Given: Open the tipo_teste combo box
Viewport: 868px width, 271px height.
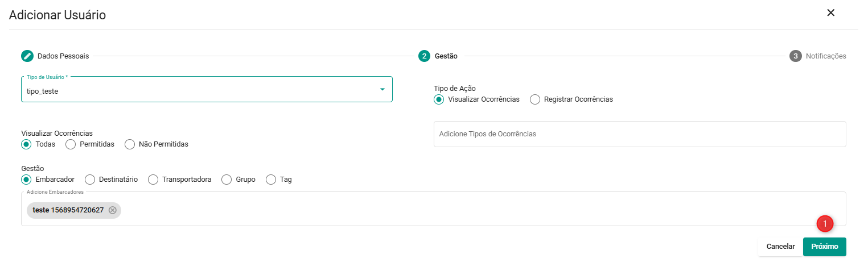Looking at the screenshot, I should pos(199,90).
